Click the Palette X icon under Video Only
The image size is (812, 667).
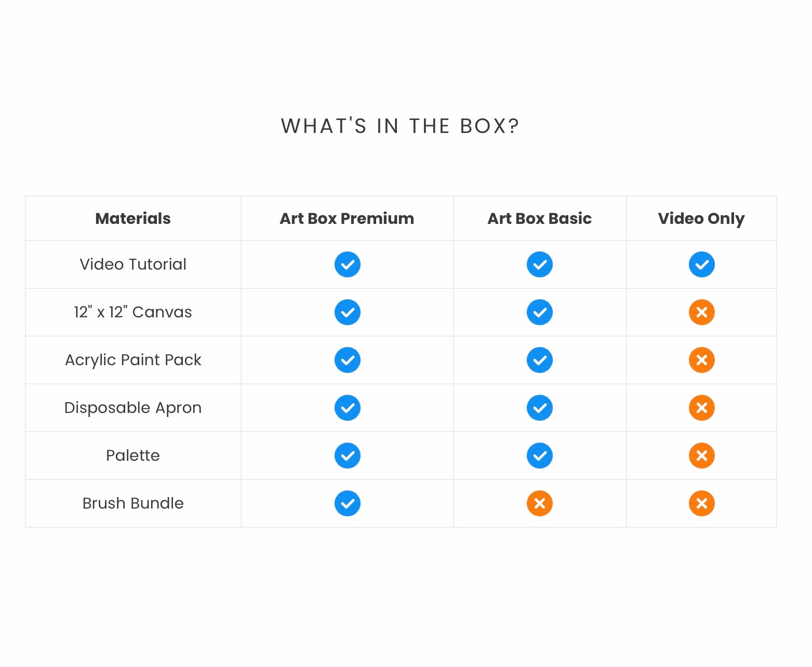click(701, 456)
